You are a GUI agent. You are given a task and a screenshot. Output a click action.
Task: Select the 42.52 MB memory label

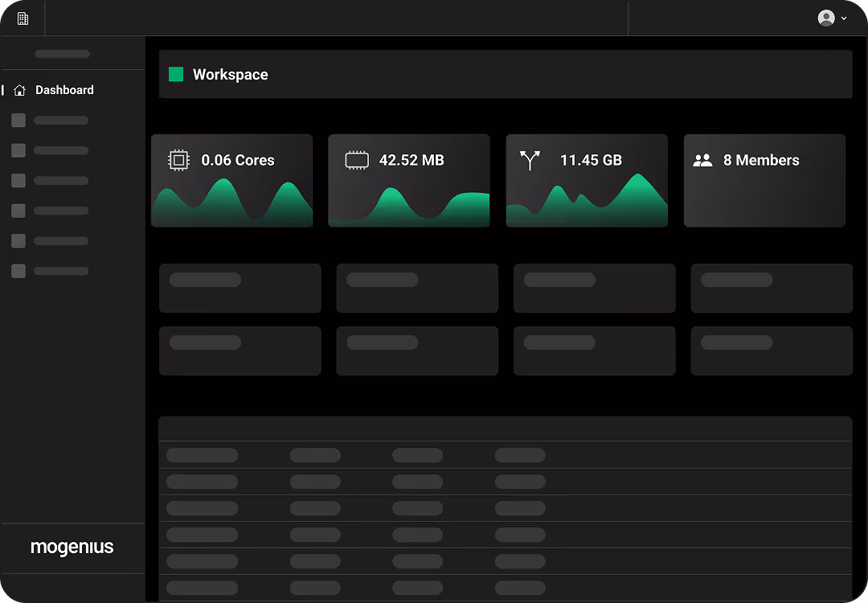411,160
